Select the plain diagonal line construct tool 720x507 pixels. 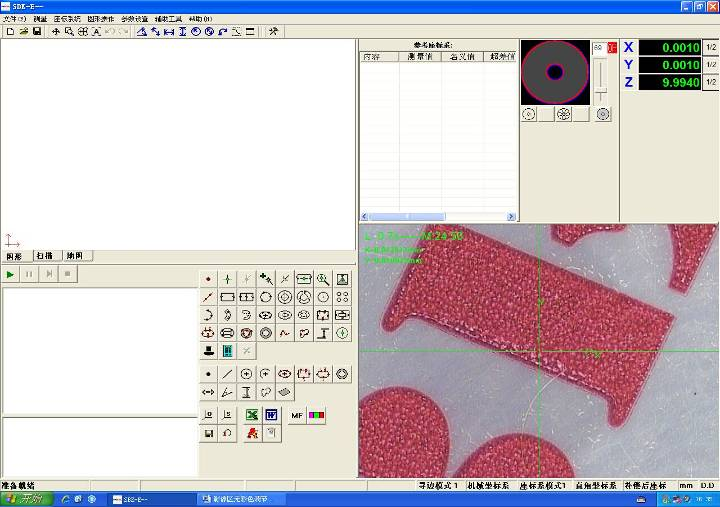(x=227, y=374)
